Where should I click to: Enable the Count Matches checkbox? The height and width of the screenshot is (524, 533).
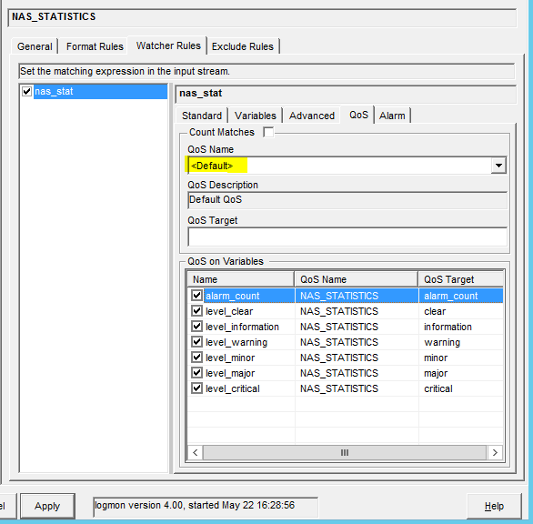[269, 132]
